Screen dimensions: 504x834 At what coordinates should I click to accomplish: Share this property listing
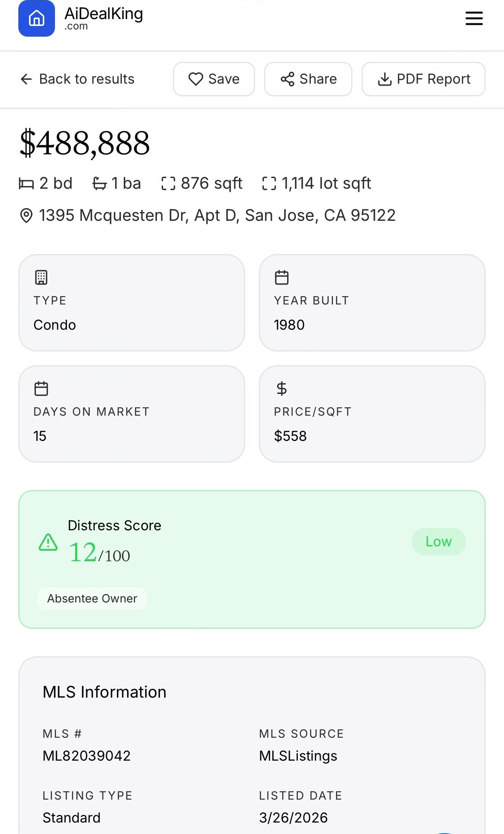click(x=308, y=79)
